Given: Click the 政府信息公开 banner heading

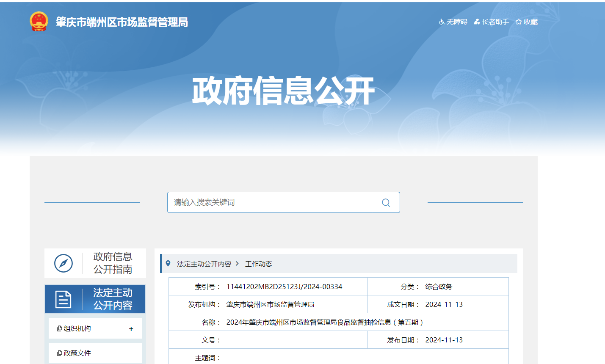Looking at the screenshot, I should click(x=283, y=91).
